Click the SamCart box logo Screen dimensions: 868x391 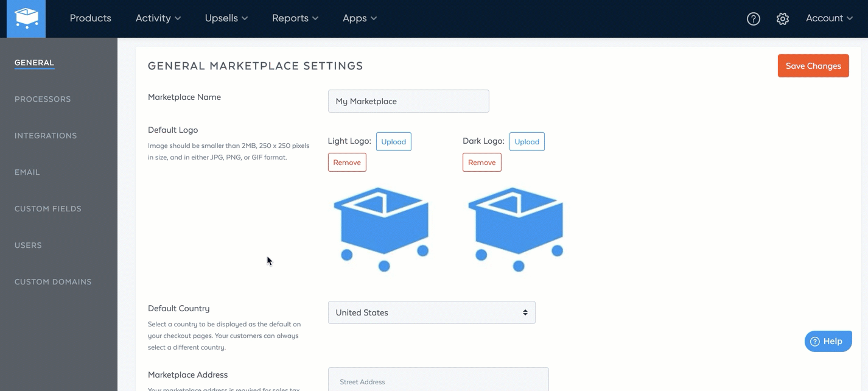25,18
